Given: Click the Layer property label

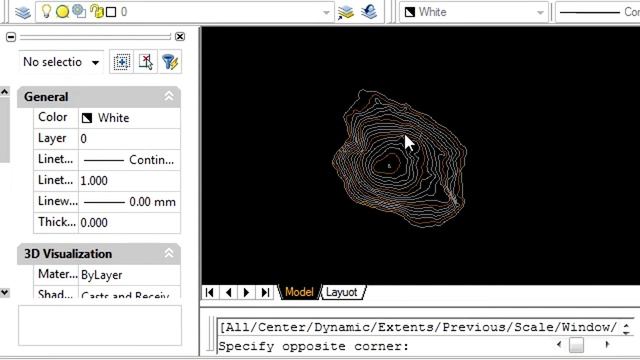Looking at the screenshot, I should click(52, 138).
